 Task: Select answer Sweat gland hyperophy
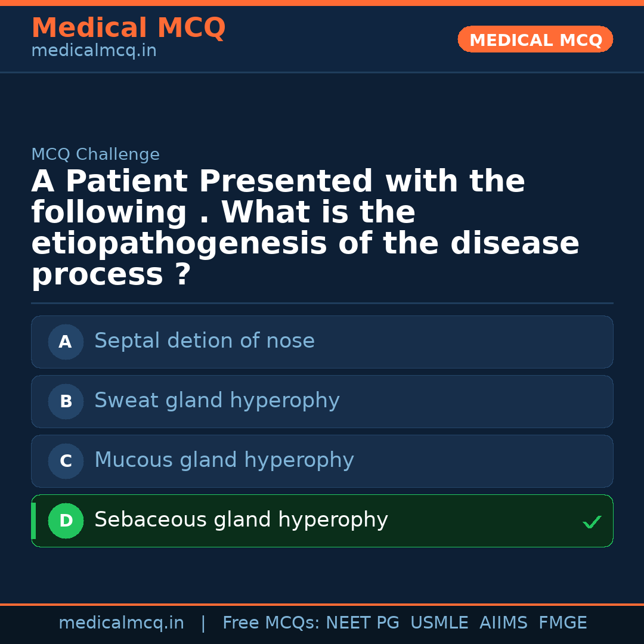click(216, 401)
